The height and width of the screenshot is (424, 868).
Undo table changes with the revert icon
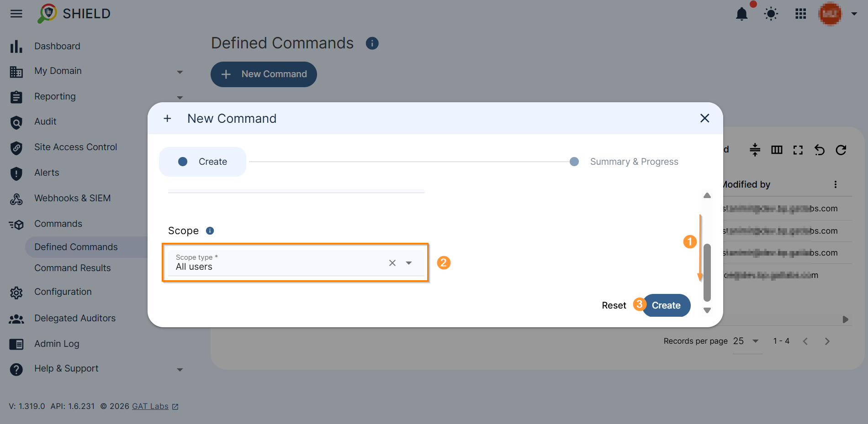[x=820, y=150]
